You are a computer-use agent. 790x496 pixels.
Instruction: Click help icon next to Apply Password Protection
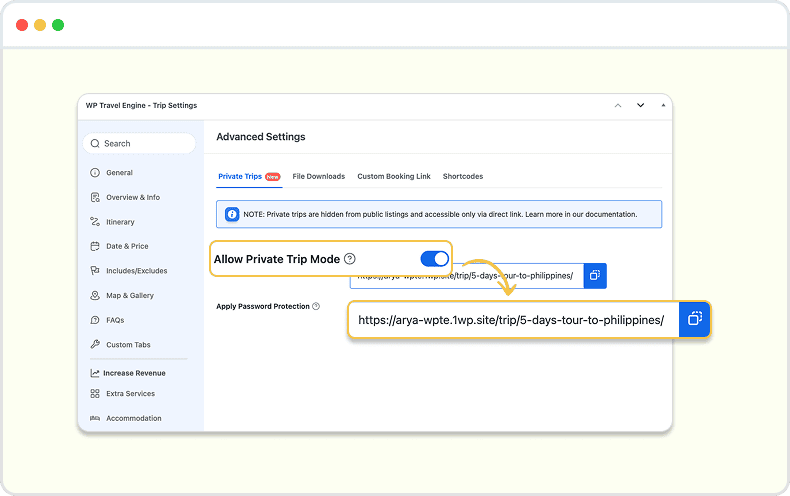point(316,307)
